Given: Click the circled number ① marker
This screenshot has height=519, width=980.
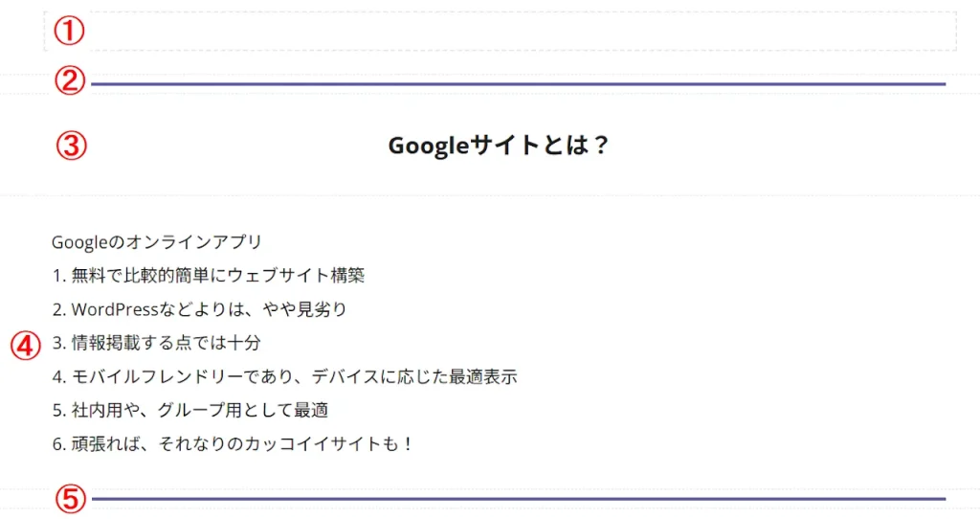Looking at the screenshot, I should tap(69, 32).
